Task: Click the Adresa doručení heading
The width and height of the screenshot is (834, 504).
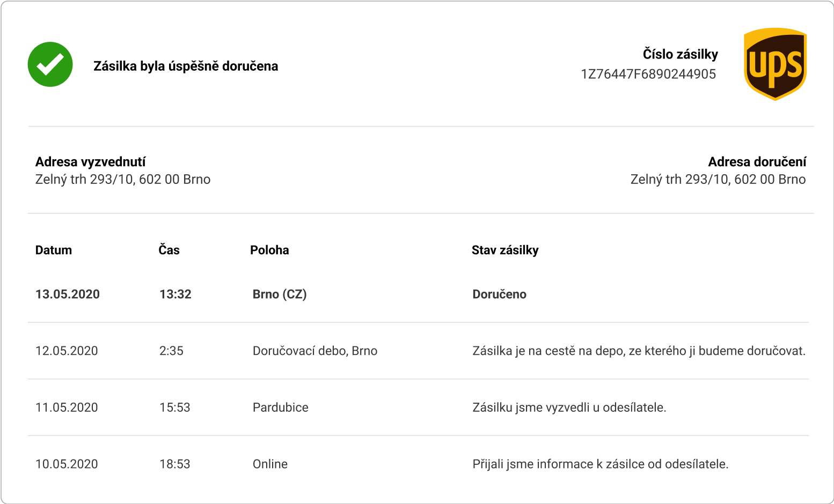Action: [x=757, y=162]
